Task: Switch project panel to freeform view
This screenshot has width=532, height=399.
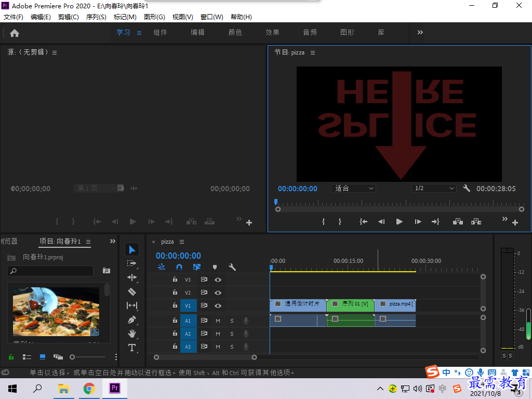Action: (x=58, y=357)
